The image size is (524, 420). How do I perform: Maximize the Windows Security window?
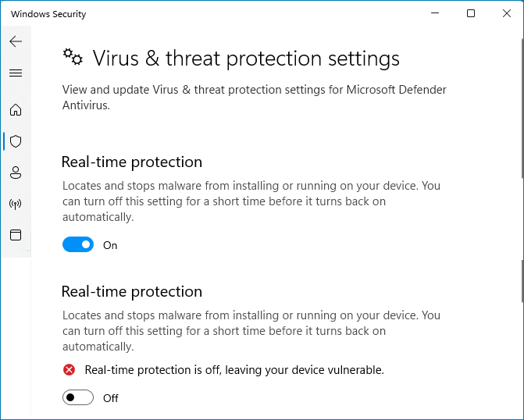(471, 13)
